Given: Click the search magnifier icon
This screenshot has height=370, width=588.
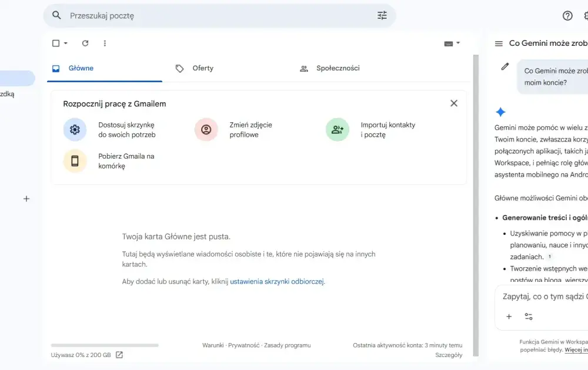Looking at the screenshot, I should (x=56, y=15).
